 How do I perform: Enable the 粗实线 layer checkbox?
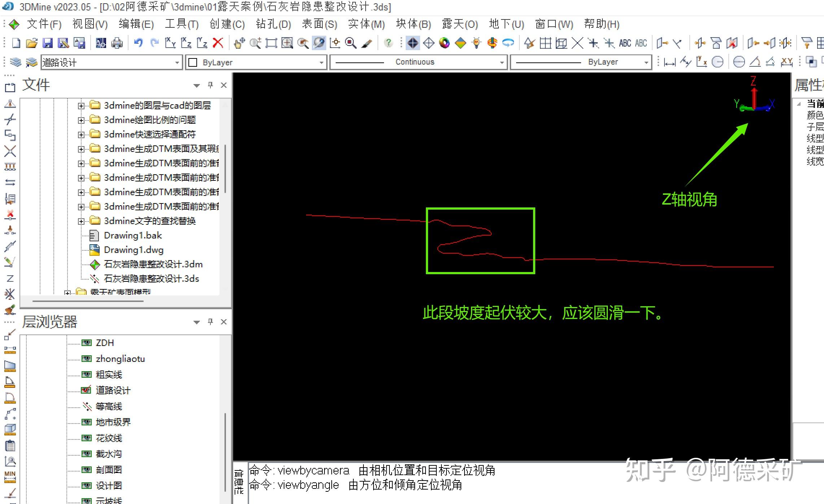tap(86, 374)
